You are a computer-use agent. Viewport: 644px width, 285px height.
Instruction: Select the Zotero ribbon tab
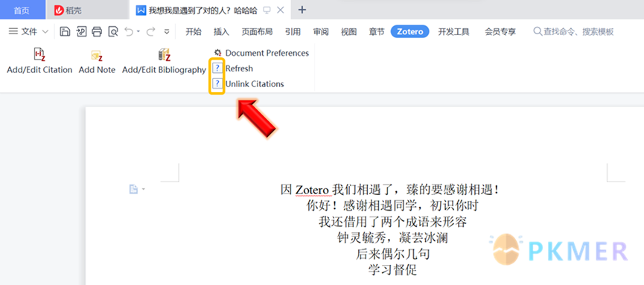[410, 31]
